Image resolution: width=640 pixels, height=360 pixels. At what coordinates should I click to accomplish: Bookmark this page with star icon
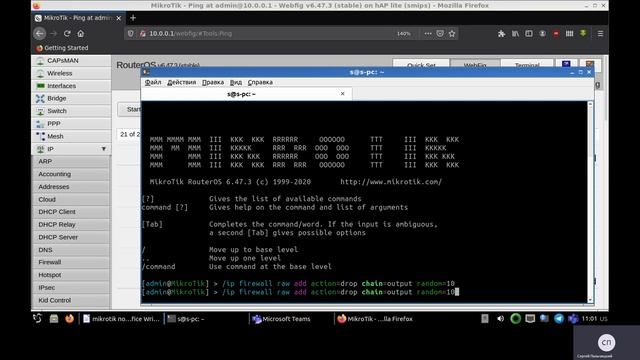click(x=452, y=33)
